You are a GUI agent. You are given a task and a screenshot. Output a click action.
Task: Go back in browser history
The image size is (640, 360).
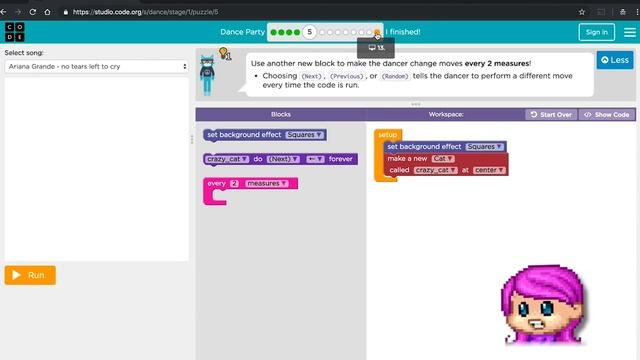(4, 12)
